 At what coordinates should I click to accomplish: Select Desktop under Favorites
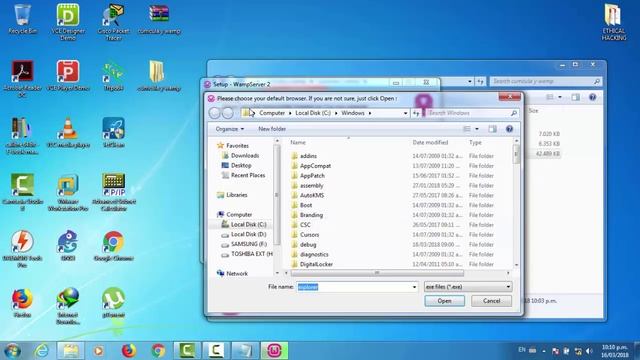click(241, 165)
